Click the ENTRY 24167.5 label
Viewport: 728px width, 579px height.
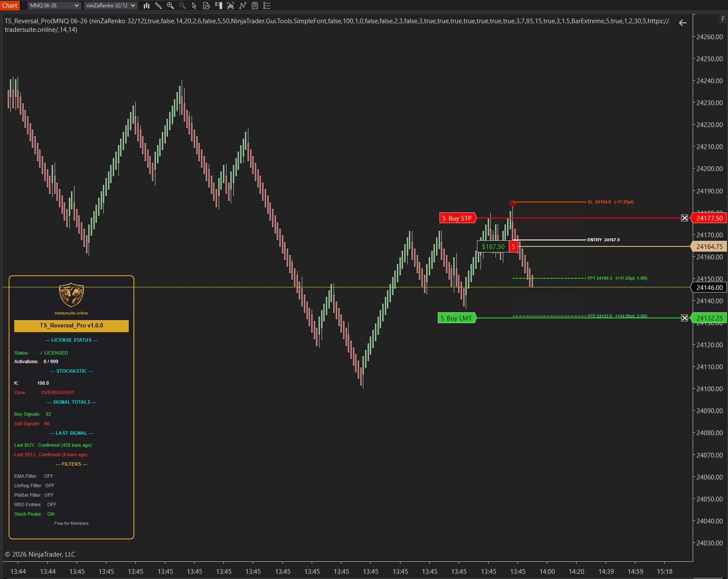click(x=604, y=240)
